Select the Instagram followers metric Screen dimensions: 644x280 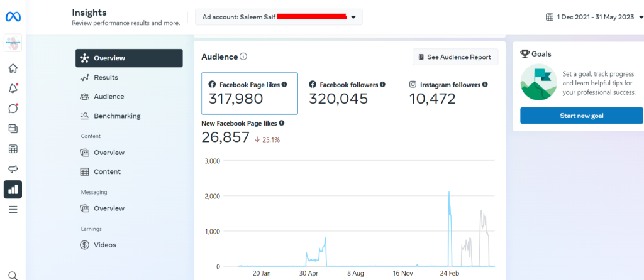point(448,93)
